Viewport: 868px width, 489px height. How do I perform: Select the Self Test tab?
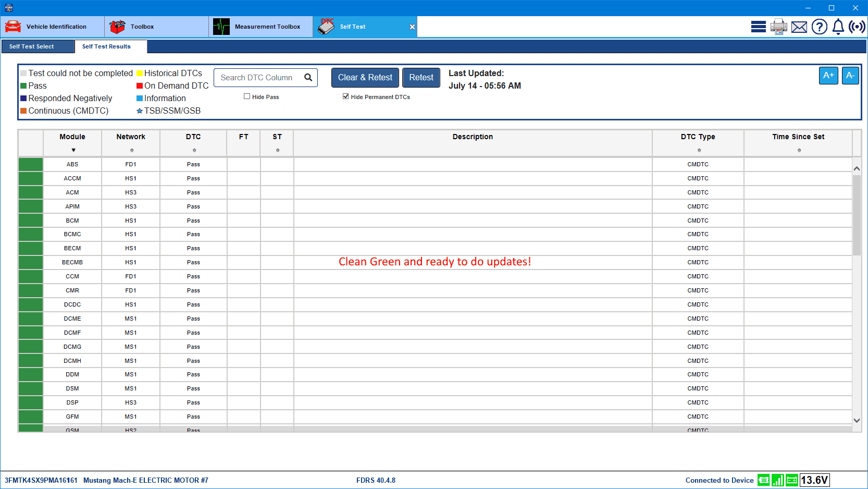pyautogui.click(x=365, y=27)
